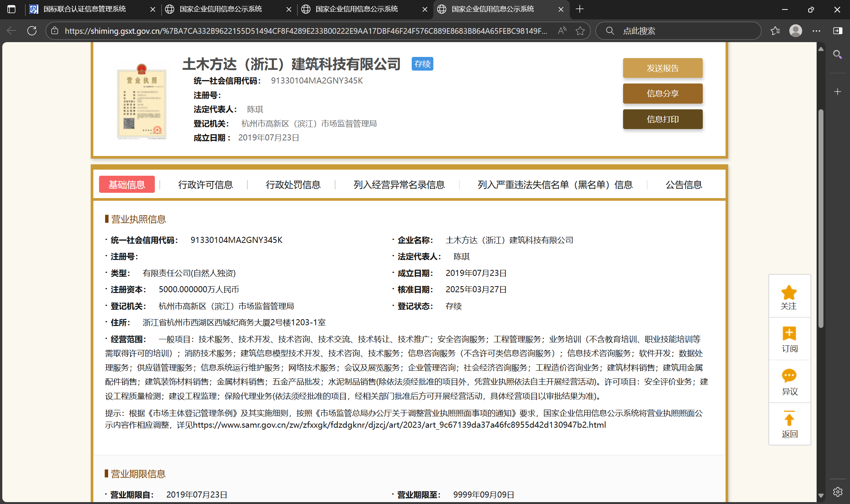Open favorites list icon in toolbar
Image resolution: width=850 pixels, height=504 pixels.
(775, 31)
